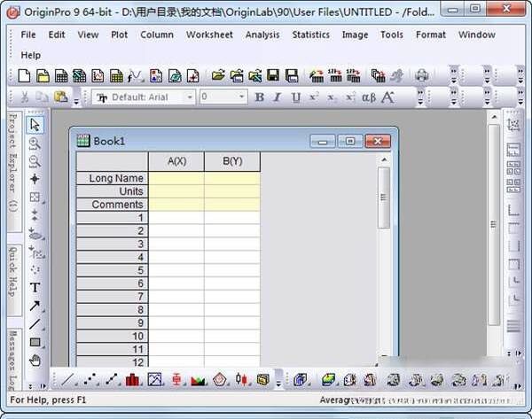The height and width of the screenshot is (419, 532).
Task: Select column B(Y) header
Action: [232, 161]
